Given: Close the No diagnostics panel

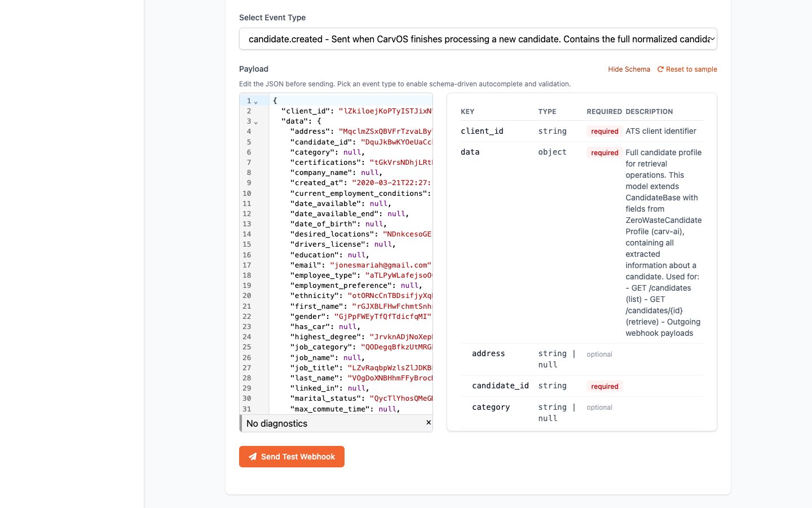Looking at the screenshot, I should pyautogui.click(x=429, y=422).
